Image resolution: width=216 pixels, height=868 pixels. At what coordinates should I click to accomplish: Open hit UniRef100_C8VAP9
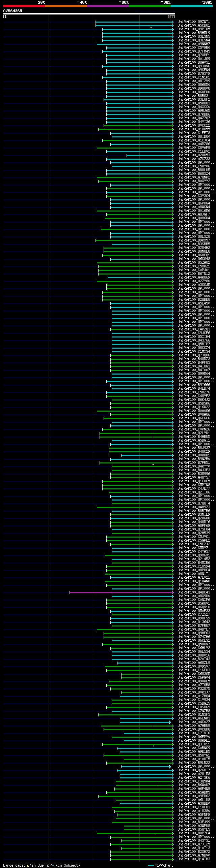pos(194,148)
